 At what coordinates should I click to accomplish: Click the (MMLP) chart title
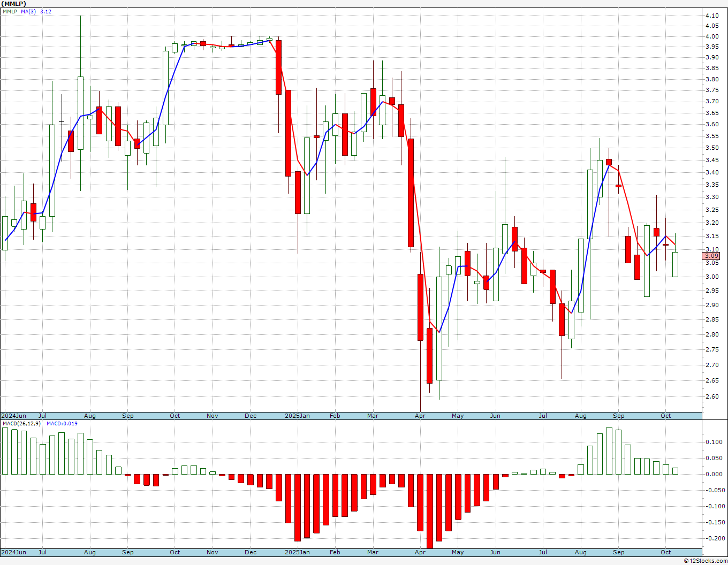(13, 4)
